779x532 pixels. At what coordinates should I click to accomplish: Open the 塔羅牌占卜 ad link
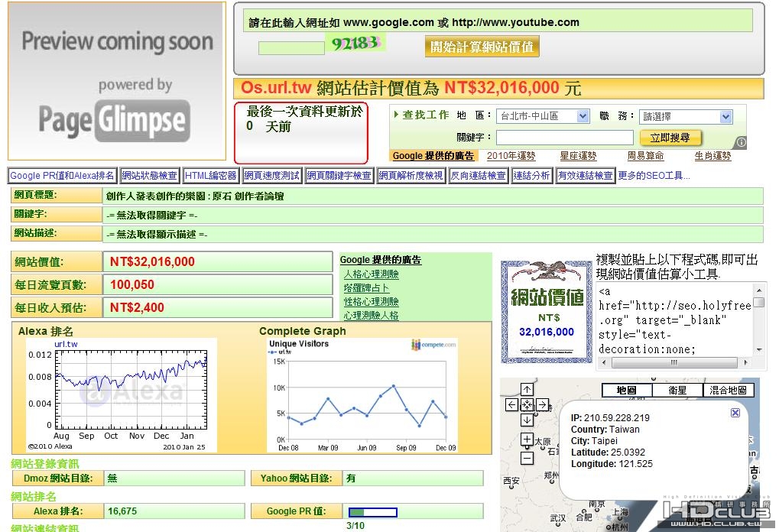click(x=367, y=288)
